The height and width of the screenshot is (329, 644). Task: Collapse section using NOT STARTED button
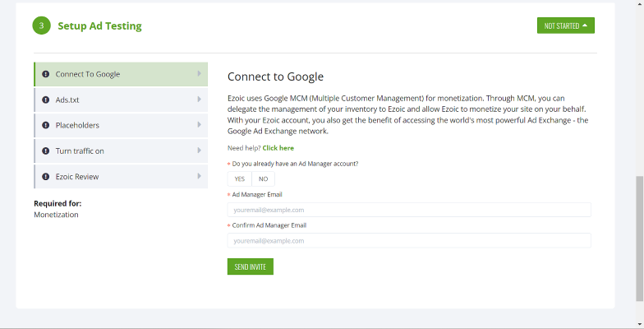point(565,25)
